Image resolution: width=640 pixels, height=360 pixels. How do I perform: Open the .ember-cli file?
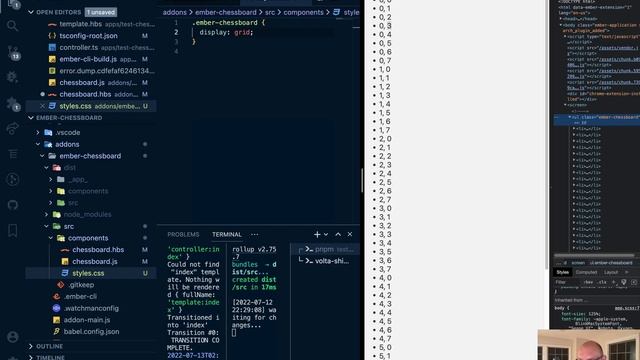coord(91,296)
